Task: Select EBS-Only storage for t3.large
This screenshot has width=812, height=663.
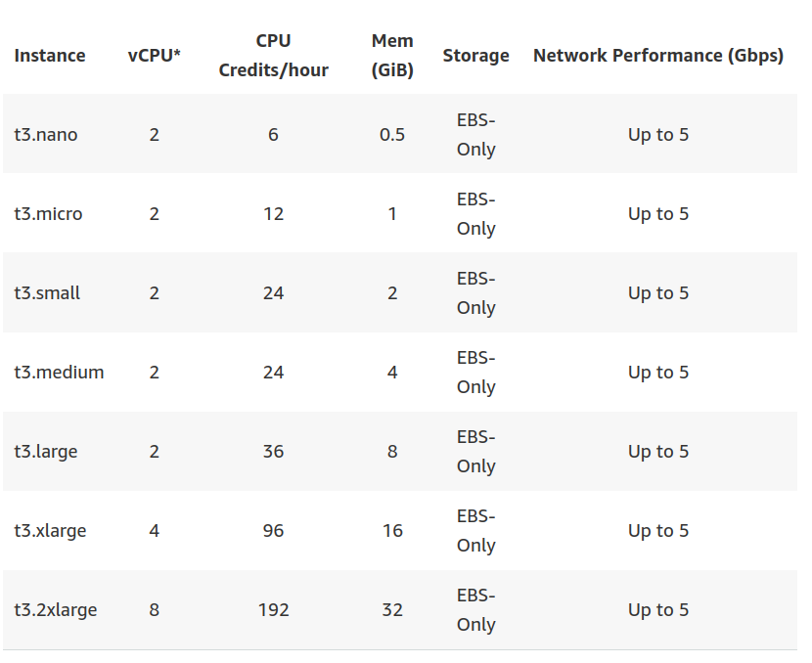Action: 476,452
